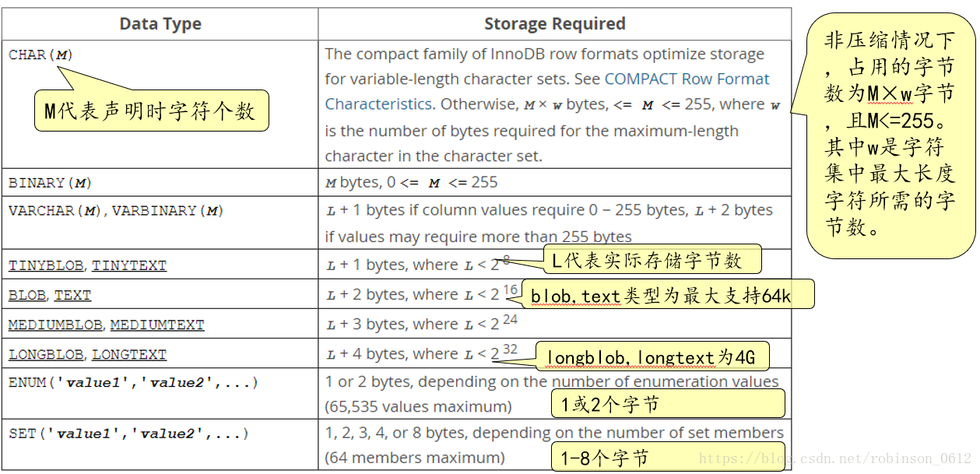Select the Data Type column header
Image resolution: width=980 pixels, height=474 pixels.
click(160, 24)
